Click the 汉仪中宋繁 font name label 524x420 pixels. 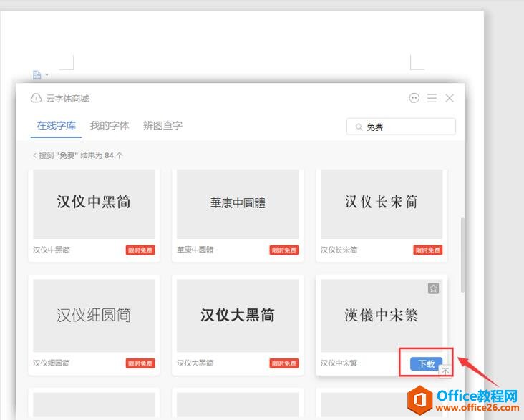pyautogui.click(x=339, y=363)
